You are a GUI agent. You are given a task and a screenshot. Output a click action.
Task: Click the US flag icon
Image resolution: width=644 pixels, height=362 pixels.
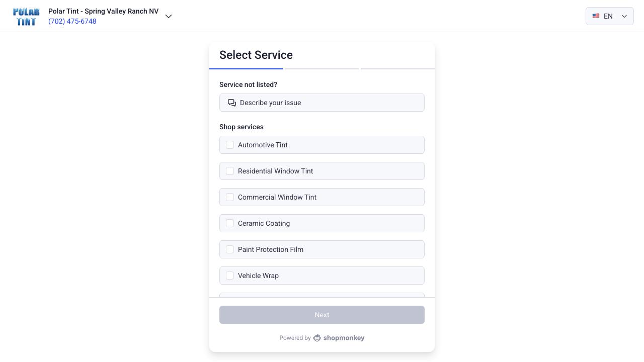[x=596, y=16]
